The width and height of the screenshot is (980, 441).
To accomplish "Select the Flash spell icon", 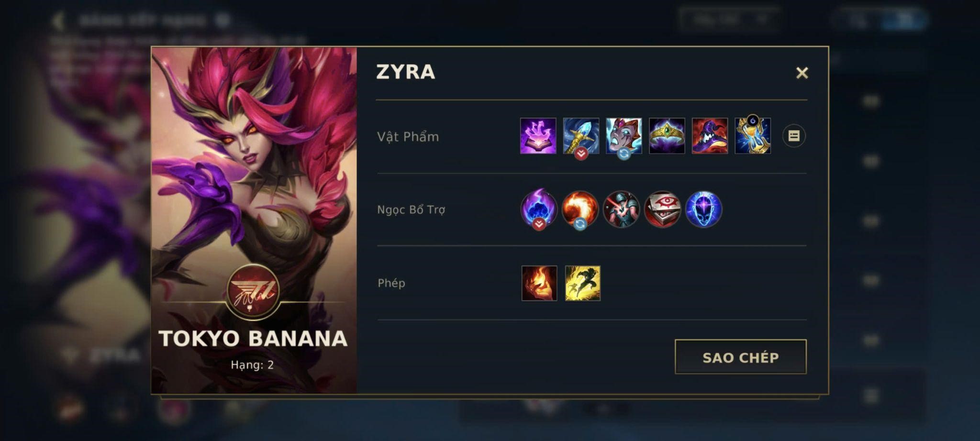I will (582, 283).
